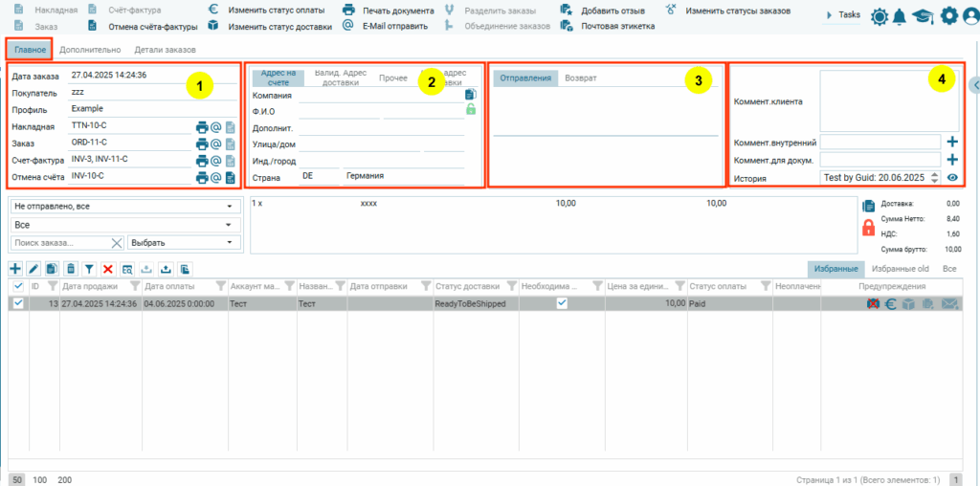Viewport: 980px width, 486px height.
Task: Click the pencil edit icon above the table
Action: (33, 270)
